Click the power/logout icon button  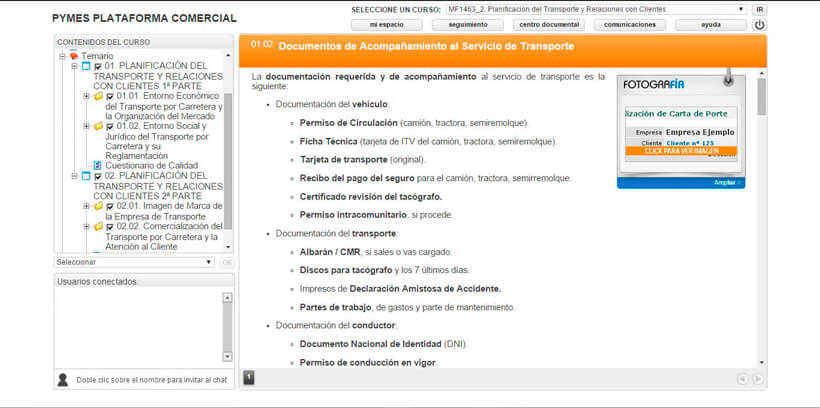pos(759,25)
